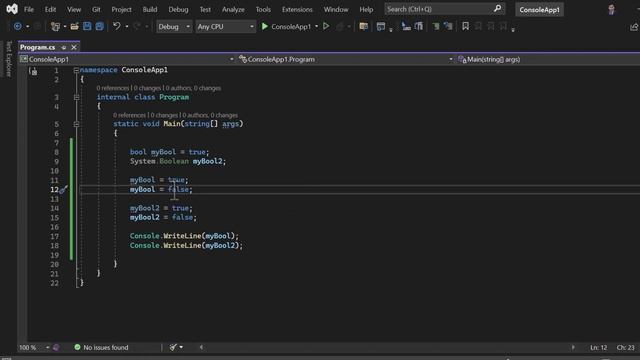Open the New Project toolbar icon
Image resolution: width=640 pixels, height=360 pixels.
[55, 27]
